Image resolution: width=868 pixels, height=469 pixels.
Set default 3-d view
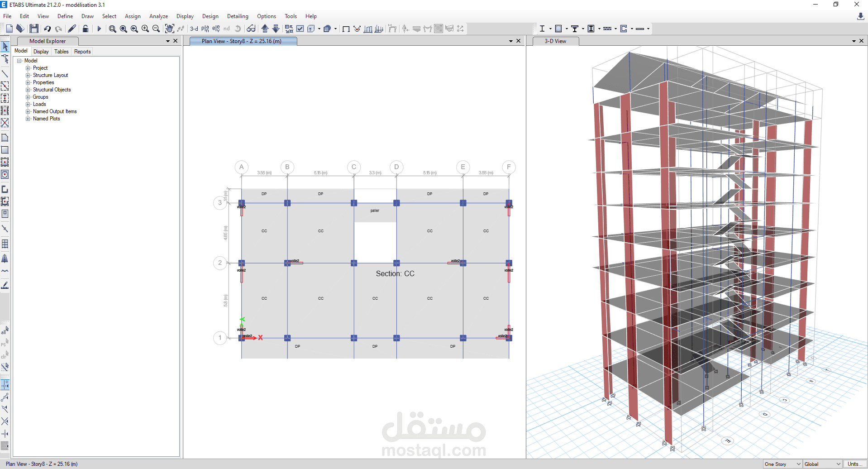point(194,29)
